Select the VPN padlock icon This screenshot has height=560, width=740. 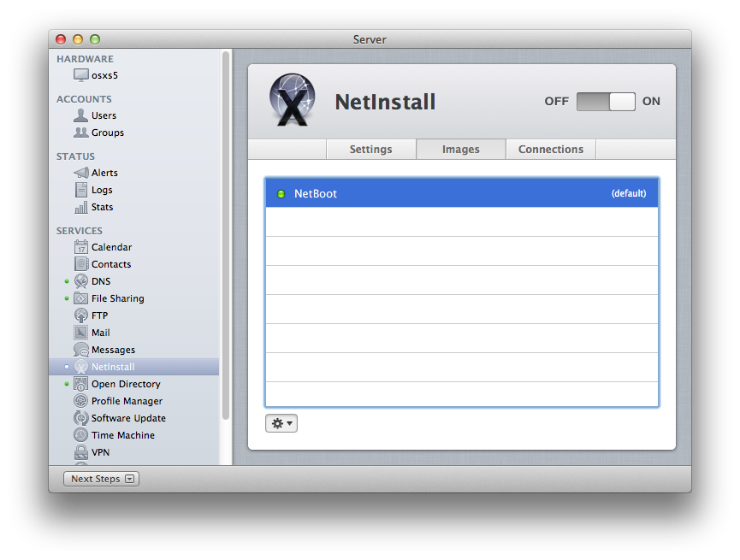(x=80, y=452)
